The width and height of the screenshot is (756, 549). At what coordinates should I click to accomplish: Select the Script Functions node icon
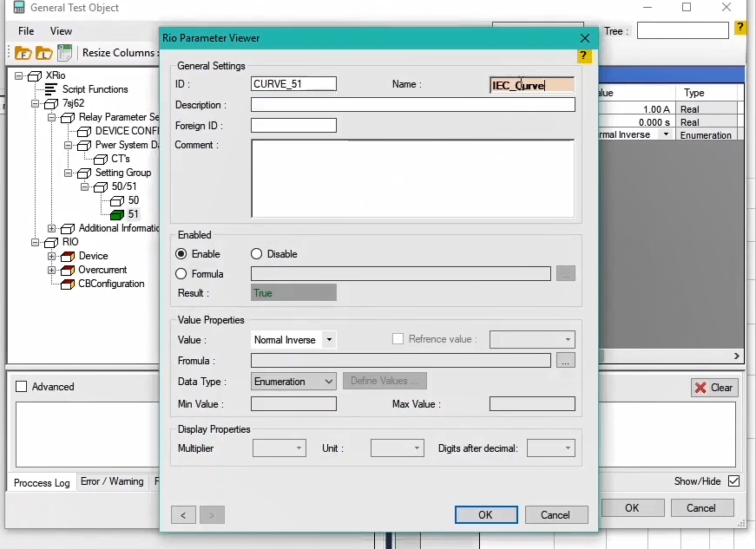coord(50,89)
